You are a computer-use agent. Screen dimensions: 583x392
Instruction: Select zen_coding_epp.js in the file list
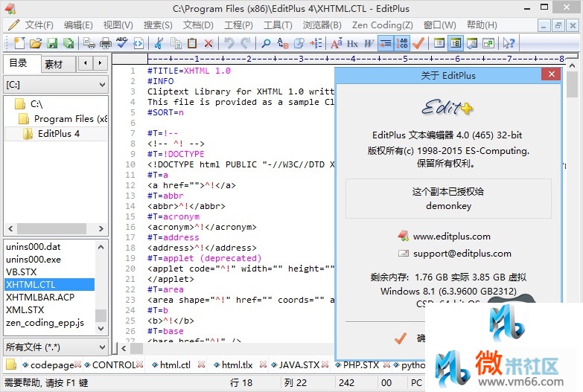point(45,323)
